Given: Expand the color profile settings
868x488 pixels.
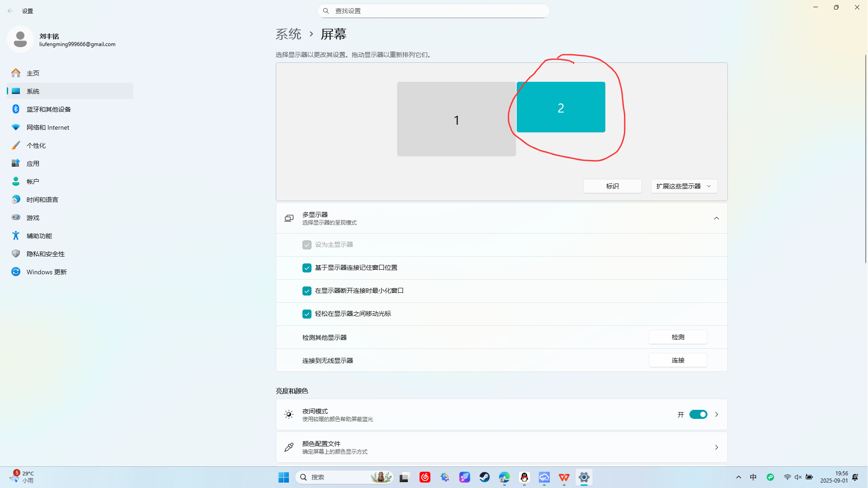Looking at the screenshot, I should [x=716, y=447].
